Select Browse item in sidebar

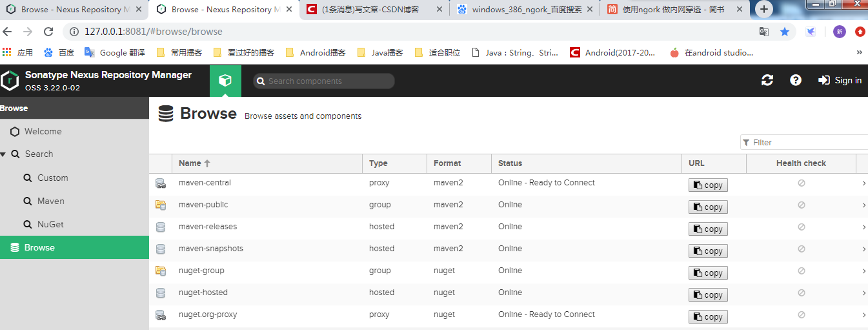tap(74, 247)
